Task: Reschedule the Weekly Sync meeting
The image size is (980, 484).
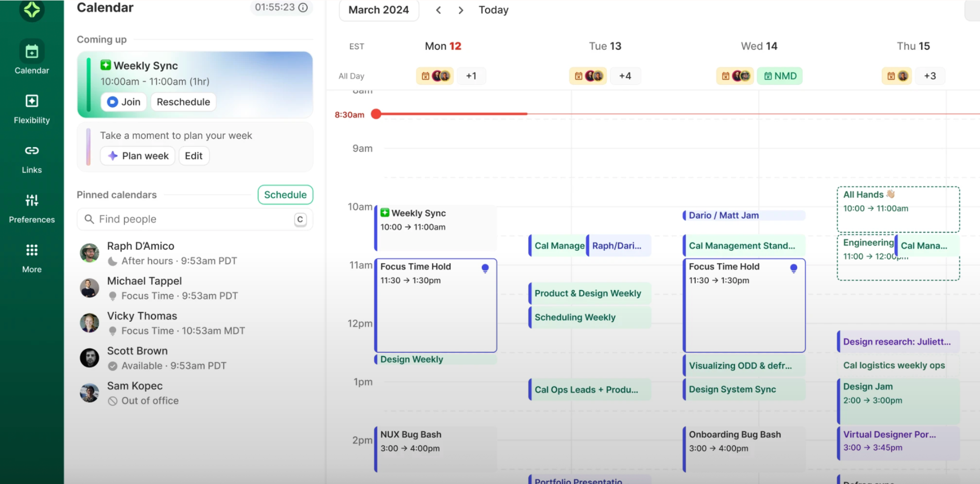Action: (183, 102)
